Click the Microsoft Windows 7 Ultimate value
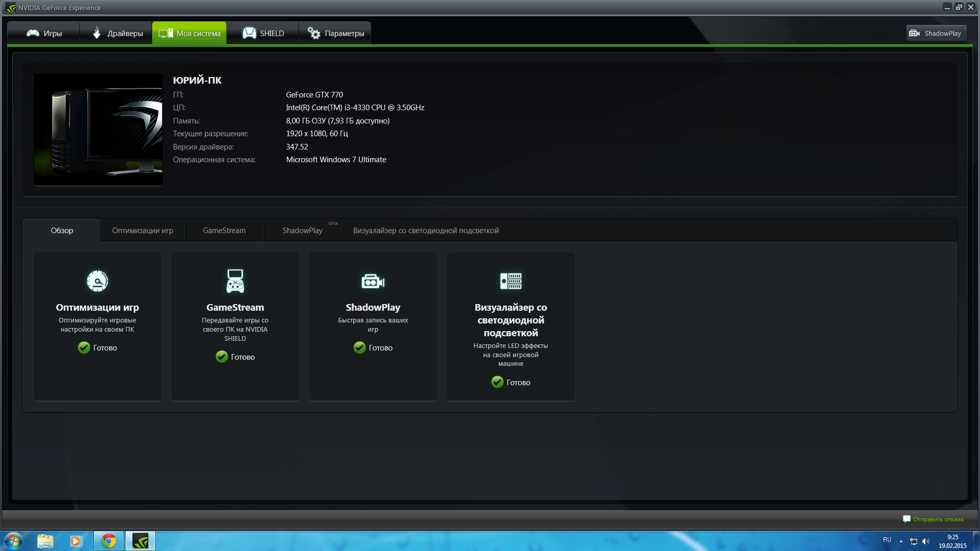The image size is (980, 551). point(336,160)
